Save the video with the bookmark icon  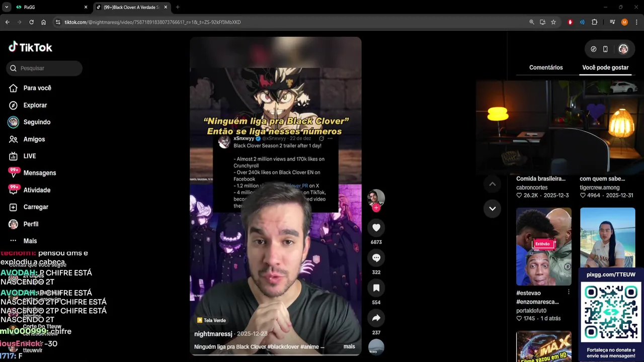coord(376,288)
